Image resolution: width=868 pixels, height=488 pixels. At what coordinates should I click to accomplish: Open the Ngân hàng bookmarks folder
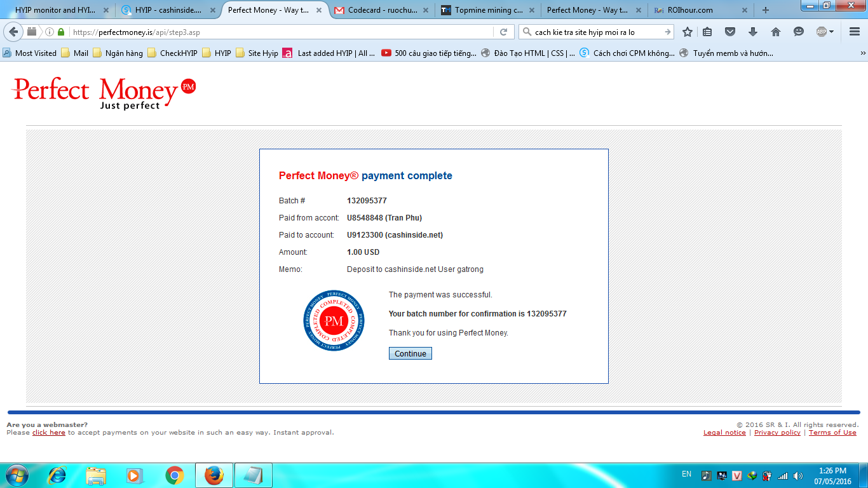(118, 53)
